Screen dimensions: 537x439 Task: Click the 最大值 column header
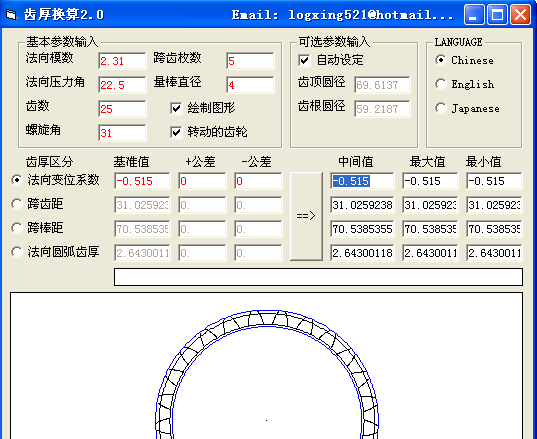click(427, 162)
